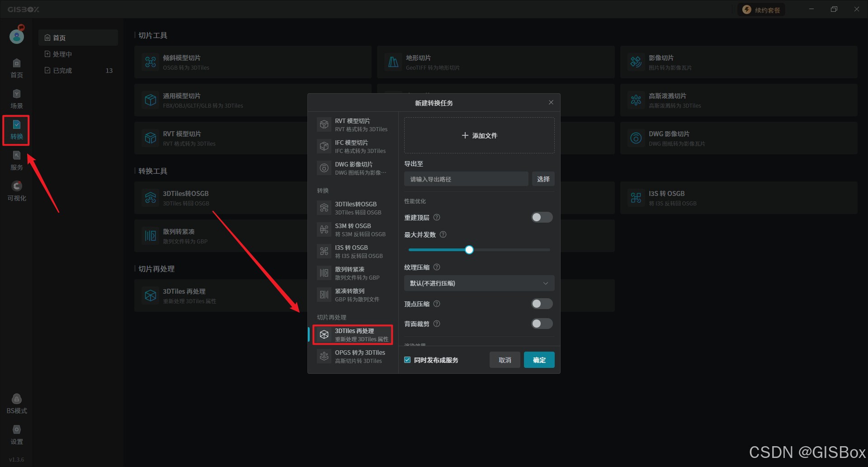Image resolution: width=868 pixels, height=467 pixels.
Task: Click 添加文件 to add a file
Action: tap(479, 135)
